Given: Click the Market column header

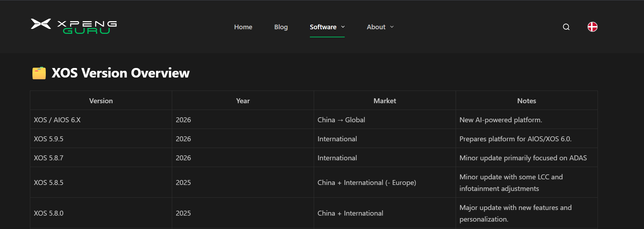Looking at the screenshot, I should point(384,101).
